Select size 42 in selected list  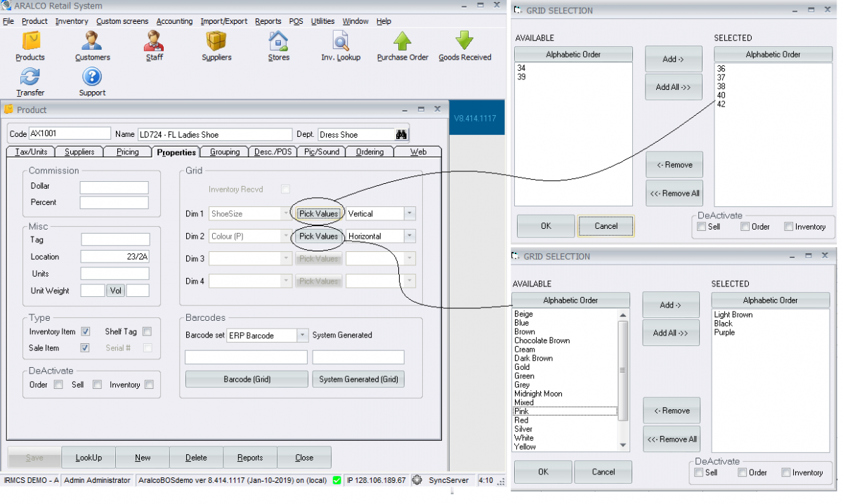[x=721, y=104]
